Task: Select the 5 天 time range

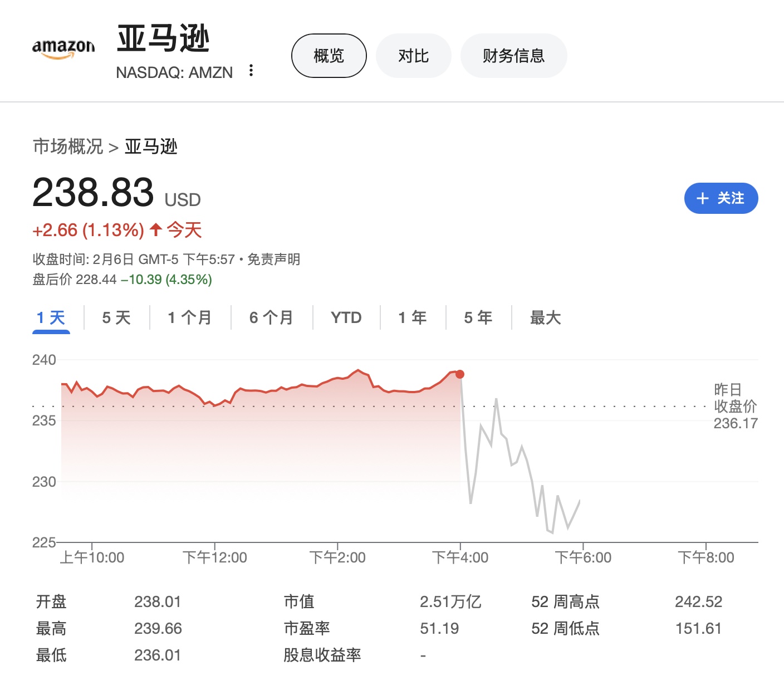Action: [116, 318]
